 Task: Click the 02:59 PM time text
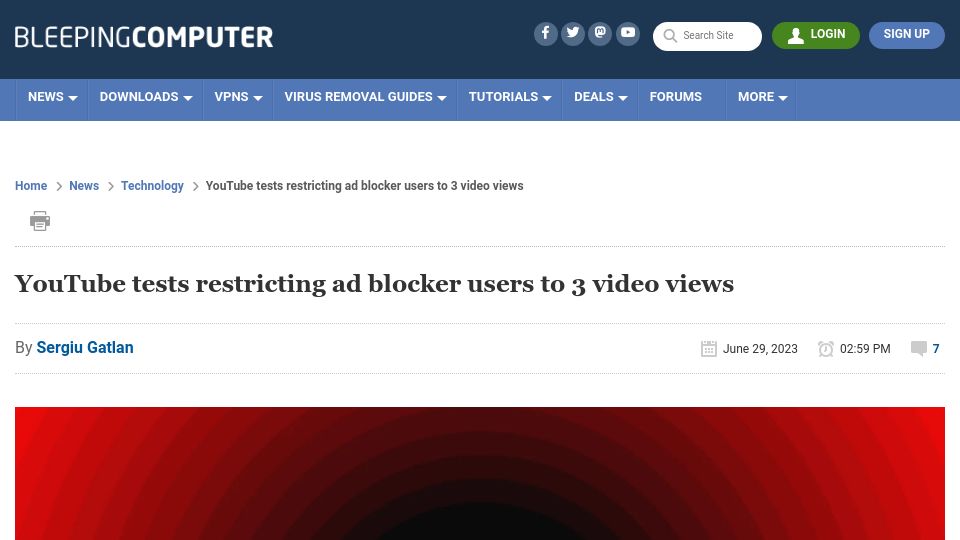(x=864, y=348)
